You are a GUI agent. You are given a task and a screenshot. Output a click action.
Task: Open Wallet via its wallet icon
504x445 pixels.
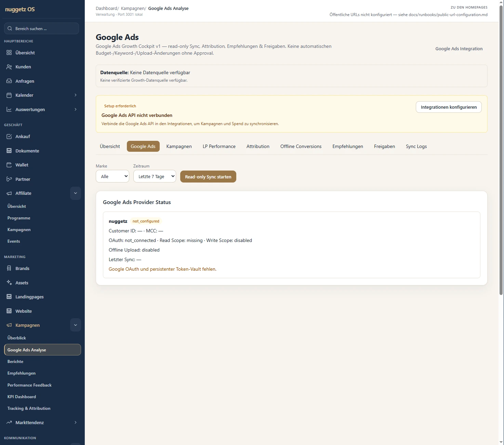tap(9, 165)
